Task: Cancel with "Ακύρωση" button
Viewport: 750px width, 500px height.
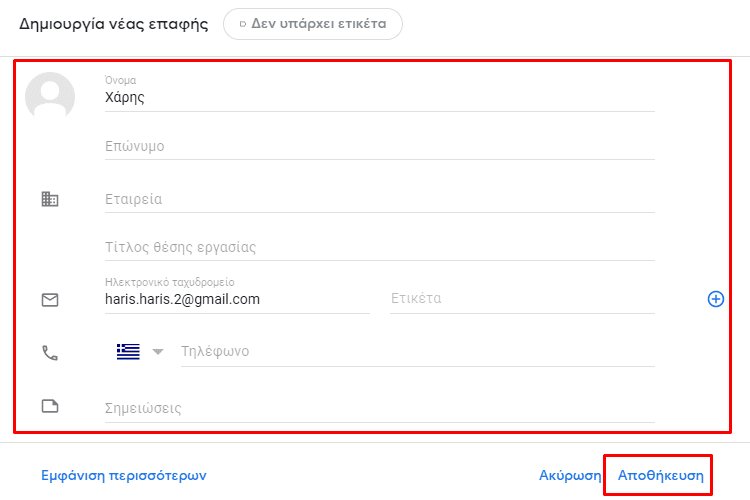Action: 570,476
